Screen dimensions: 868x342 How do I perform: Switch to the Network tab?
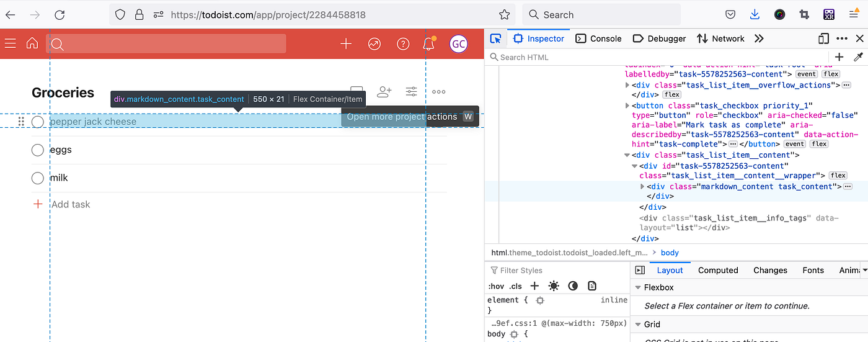click(x=720, y=38)
